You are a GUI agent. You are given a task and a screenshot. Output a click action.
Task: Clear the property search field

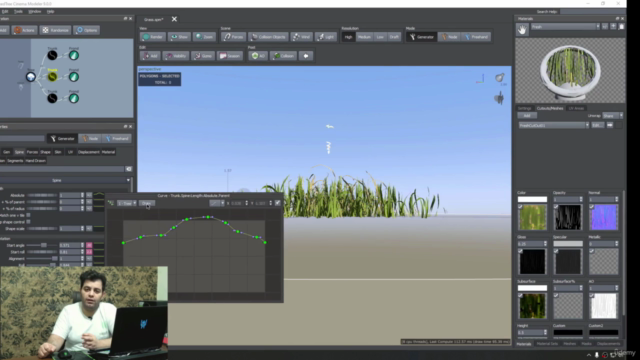point(129,169)
